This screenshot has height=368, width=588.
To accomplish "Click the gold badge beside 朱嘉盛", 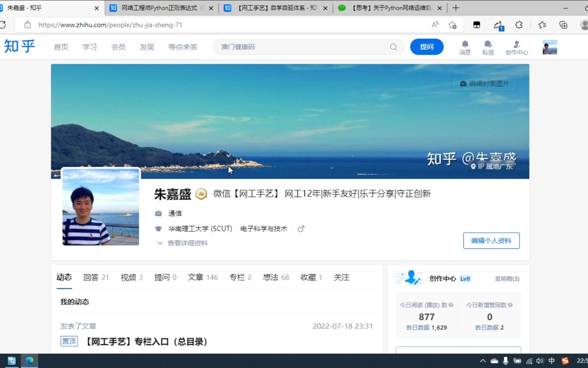I will (x=201, y=194).
